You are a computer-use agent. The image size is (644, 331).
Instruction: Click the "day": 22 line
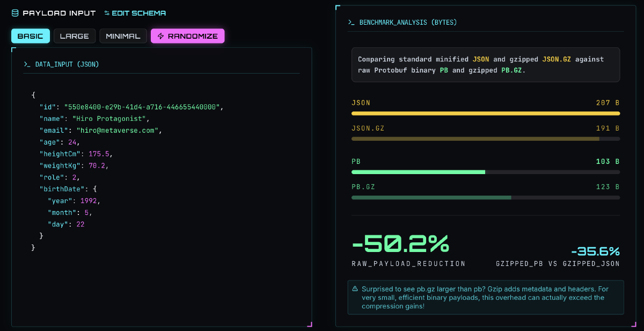(66, 225)
